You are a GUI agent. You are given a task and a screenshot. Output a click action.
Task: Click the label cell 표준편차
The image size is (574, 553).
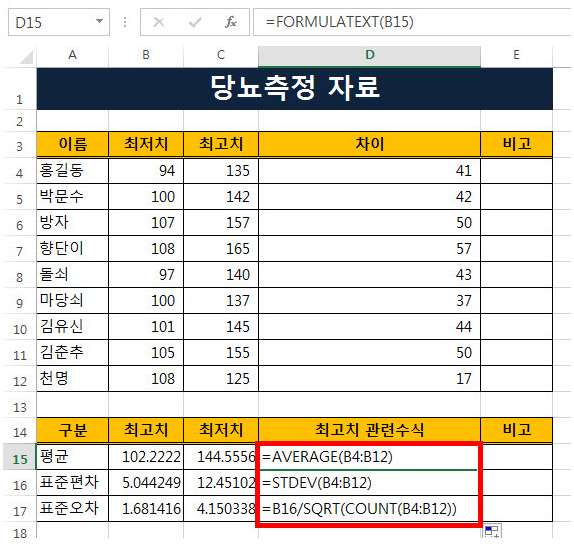pos(72,483)
